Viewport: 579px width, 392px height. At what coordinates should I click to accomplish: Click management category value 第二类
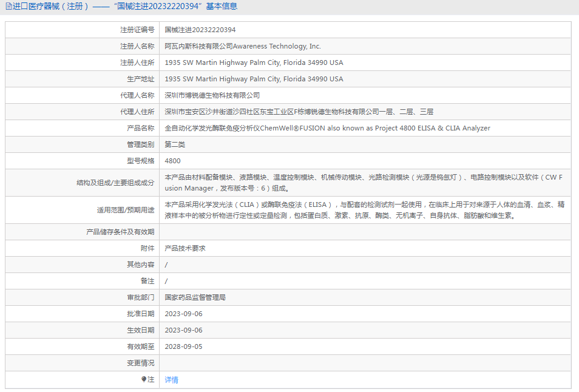pyautogui.click(x=175, y=144)
